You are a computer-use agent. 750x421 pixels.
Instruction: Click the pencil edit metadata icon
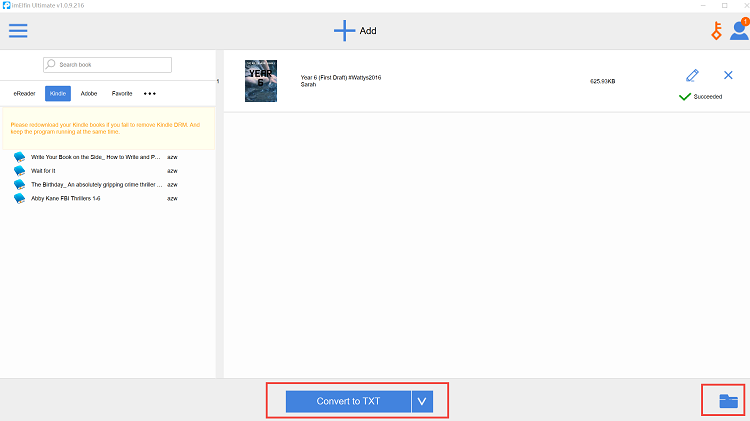(x=692, y=75)
